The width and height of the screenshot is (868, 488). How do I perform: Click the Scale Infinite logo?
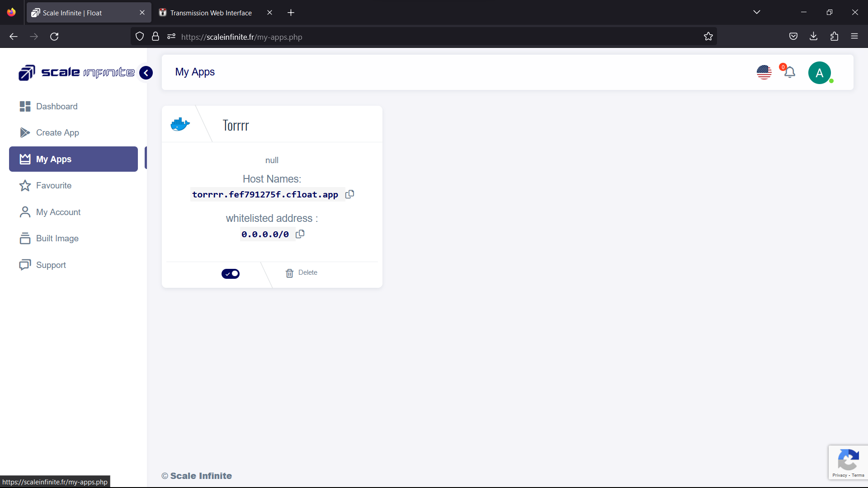[76, 72]
